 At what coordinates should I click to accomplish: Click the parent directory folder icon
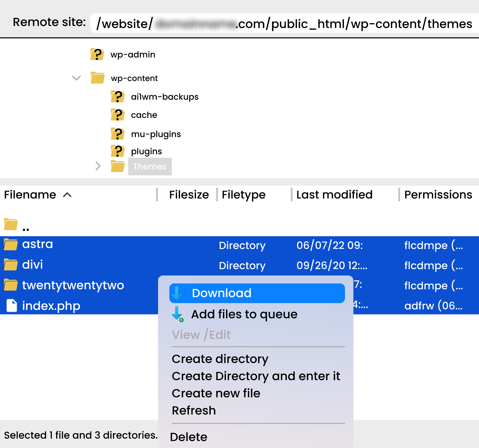[11, 224]
